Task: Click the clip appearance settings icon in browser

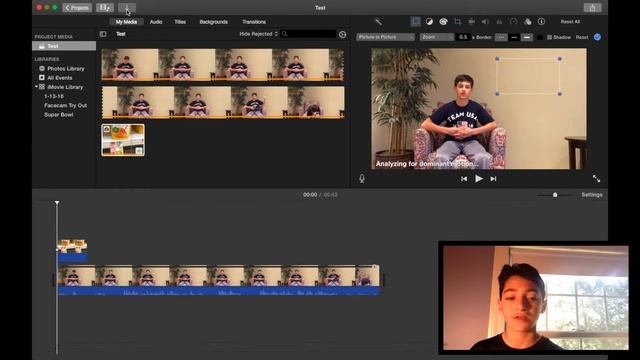Action: [x=342, y=35]
